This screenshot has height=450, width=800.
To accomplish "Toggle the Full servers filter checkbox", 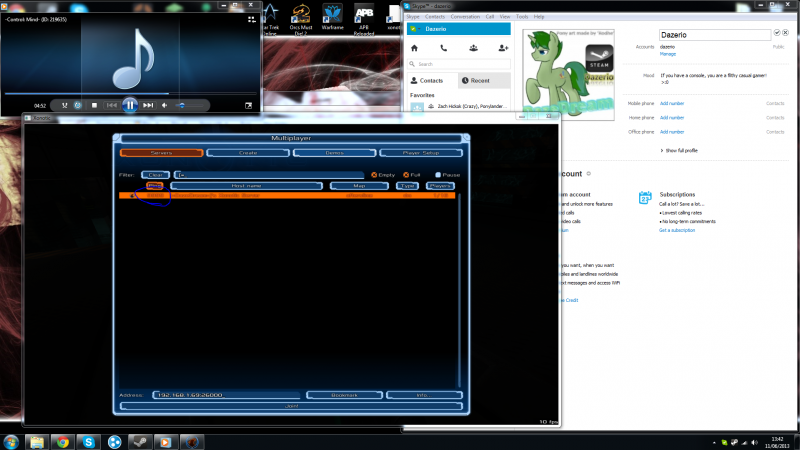I will (x=403, y=174).
